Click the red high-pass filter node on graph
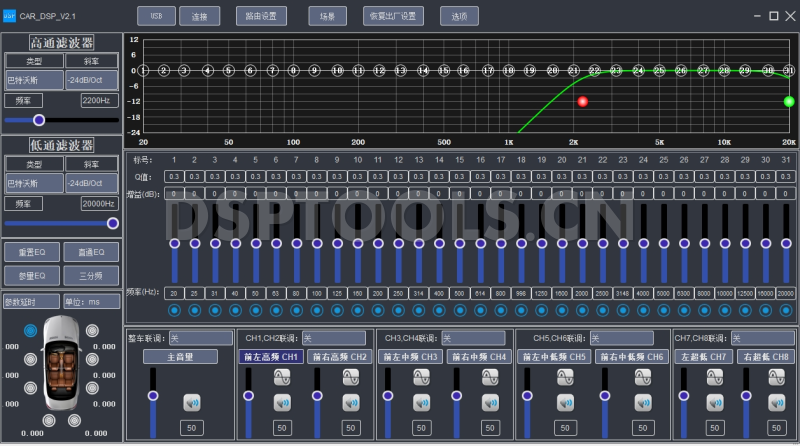The image size is (800, 446). tap(583, 101)
